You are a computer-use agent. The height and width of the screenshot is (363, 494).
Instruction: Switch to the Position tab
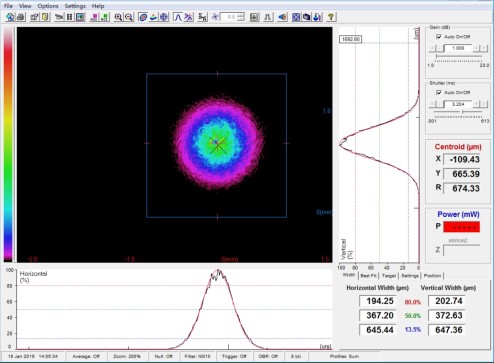click(432, 276)
